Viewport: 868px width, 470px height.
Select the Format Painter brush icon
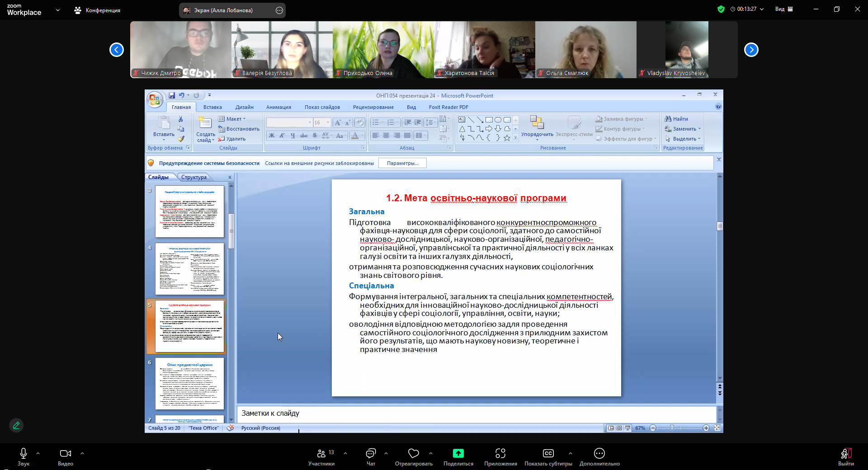(x=180, y=139)
